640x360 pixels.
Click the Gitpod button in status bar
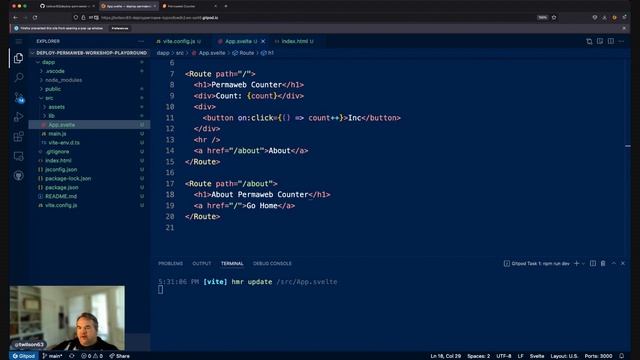coord(23,356)
